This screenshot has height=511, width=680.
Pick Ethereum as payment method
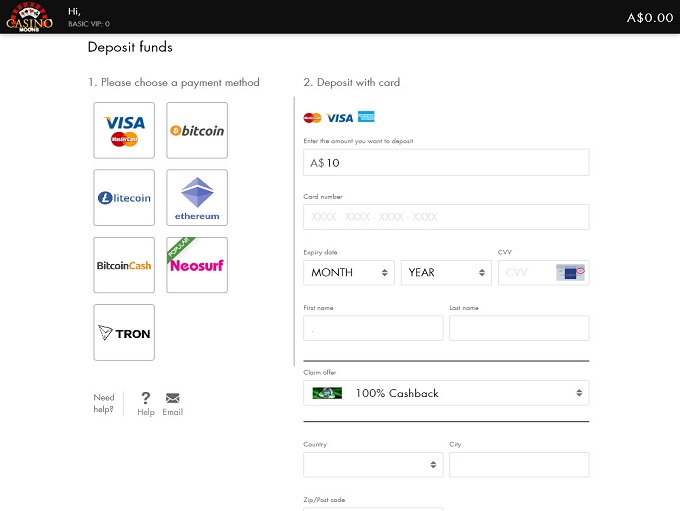pos(197,198)
